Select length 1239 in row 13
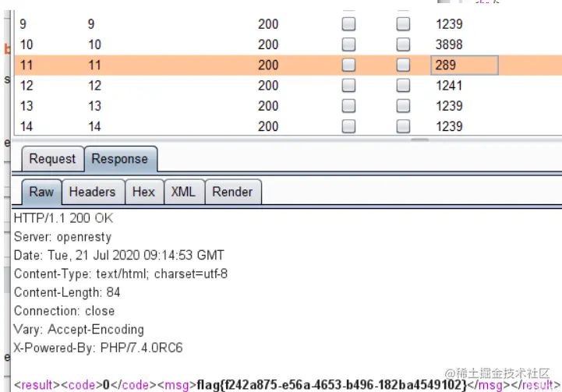562x392 pixels. coord(449,106)
